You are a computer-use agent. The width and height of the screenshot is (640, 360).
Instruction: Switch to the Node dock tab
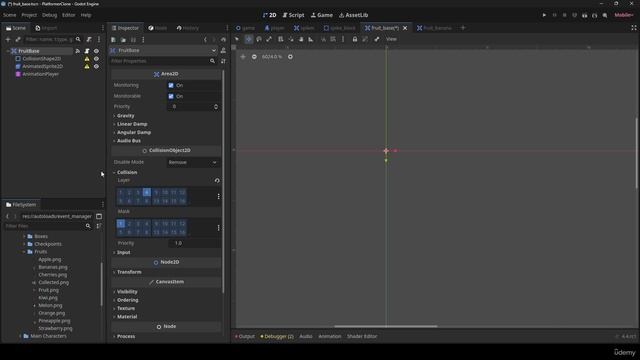pyautogui.click(x=158, y=28)
